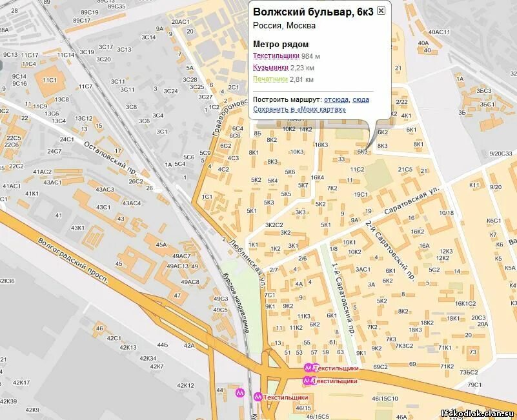Click building label 20АС1
Image resolution: width=517 pixels, height=420 pixels.
click(x=181, y=21)
